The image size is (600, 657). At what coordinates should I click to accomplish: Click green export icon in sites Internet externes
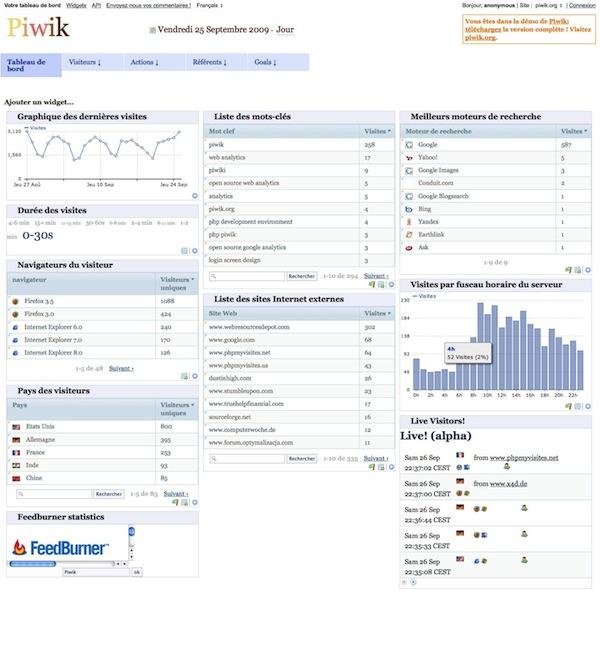pos(372,467)
